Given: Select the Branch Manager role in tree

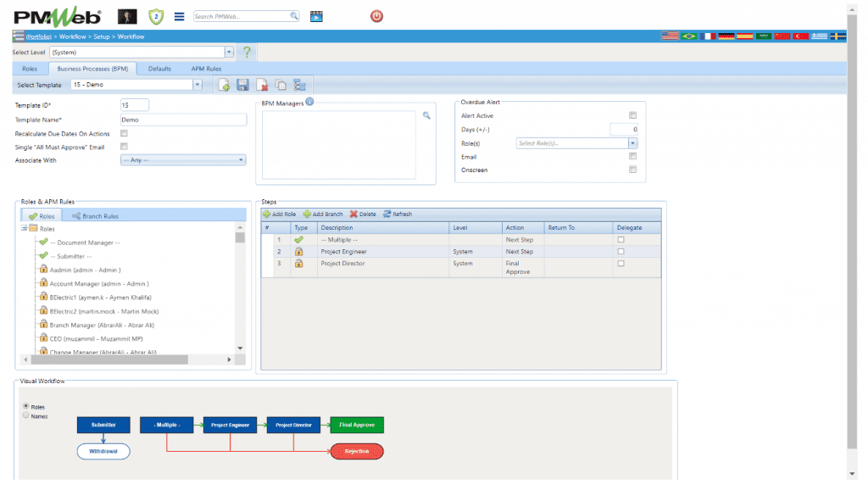Looking at the screenshot, I should [x=102, y=325].
